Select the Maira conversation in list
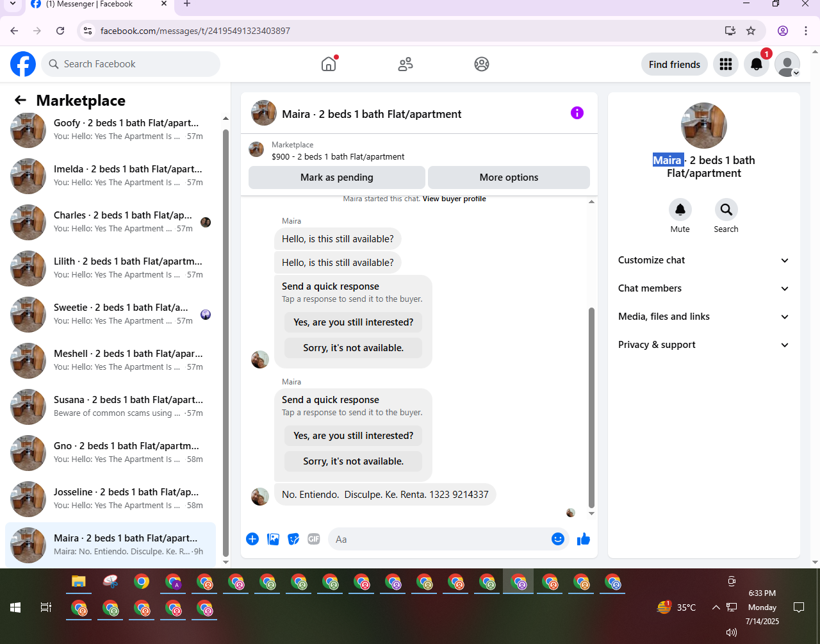820x644 pixels. click(110, 545)
